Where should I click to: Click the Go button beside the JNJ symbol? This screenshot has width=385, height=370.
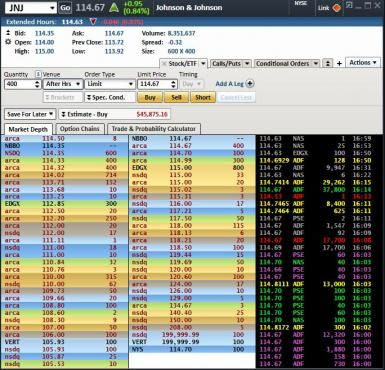tap(66, 8)
